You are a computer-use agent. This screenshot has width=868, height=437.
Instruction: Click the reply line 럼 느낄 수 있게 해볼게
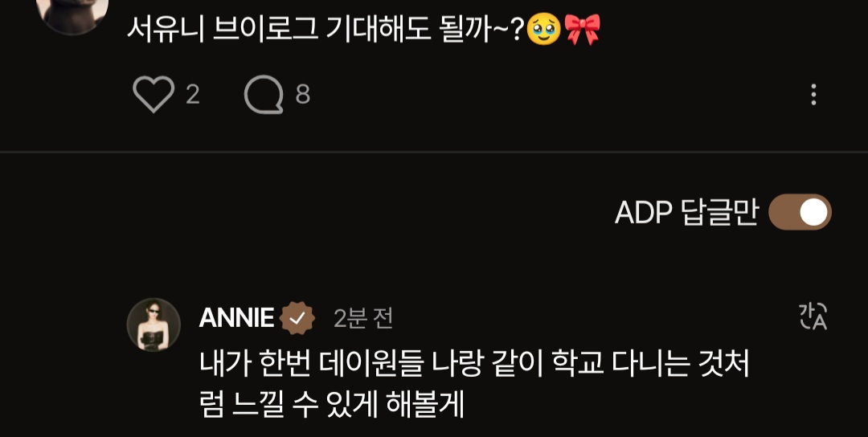[x=332, y=406]
